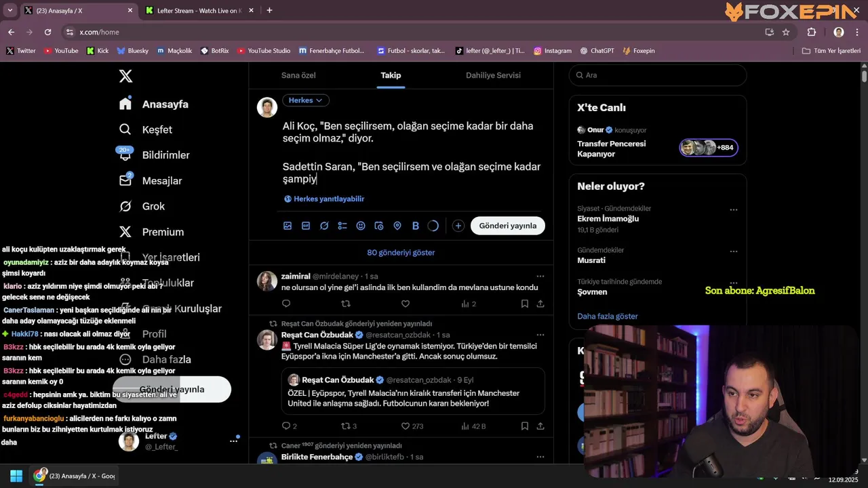Like Reşat Can Özbudak's post with 273 likes
Screen dimensions: 868x488
pyautogui.click(x=412, y=426)
